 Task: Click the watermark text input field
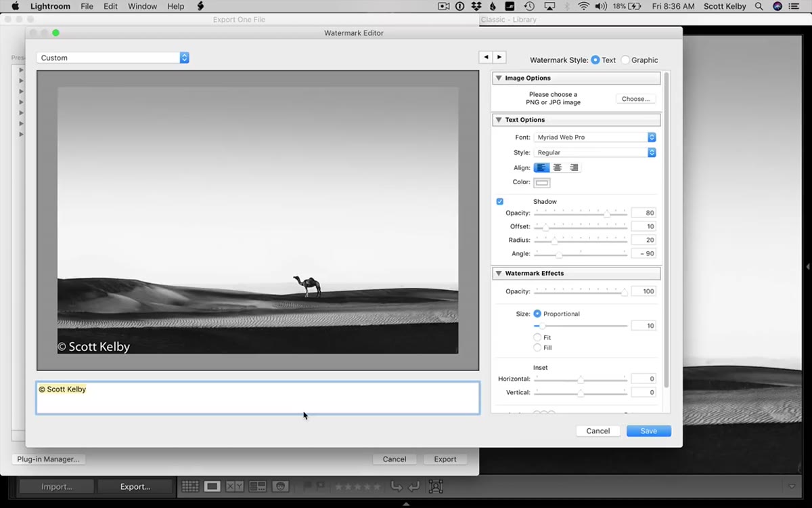pos(258,398)
